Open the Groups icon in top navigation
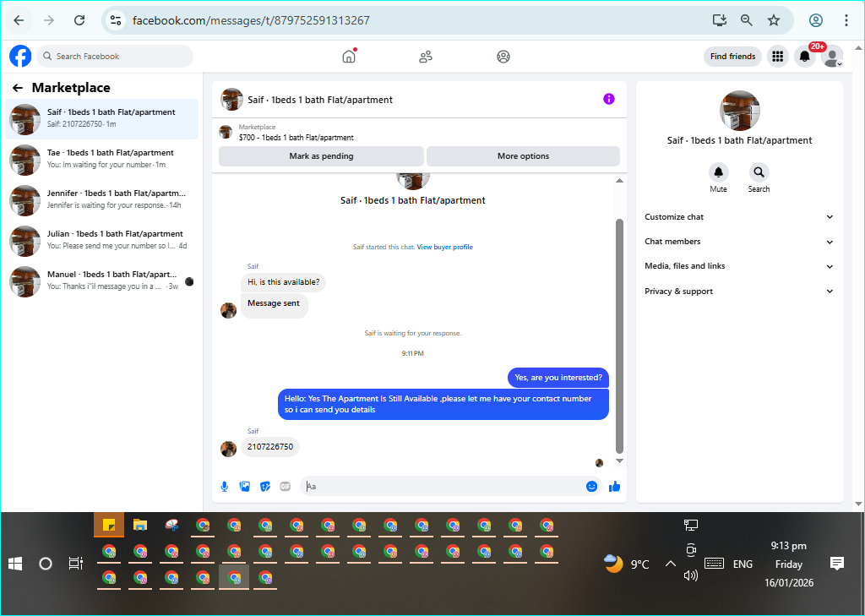The width and height of the screenshot is (865, 616). tap(503, 57)
